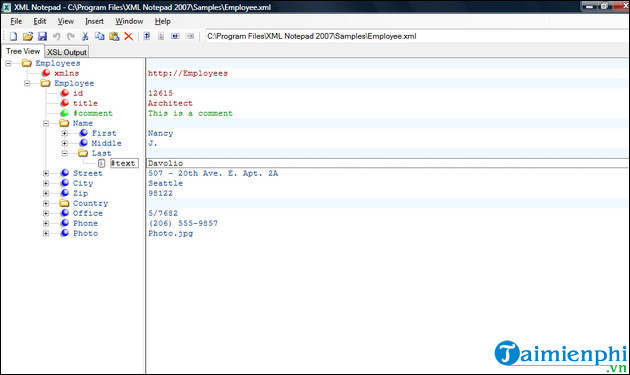
Task: Click the New document toolbar icon
Action: coord(13,36)
